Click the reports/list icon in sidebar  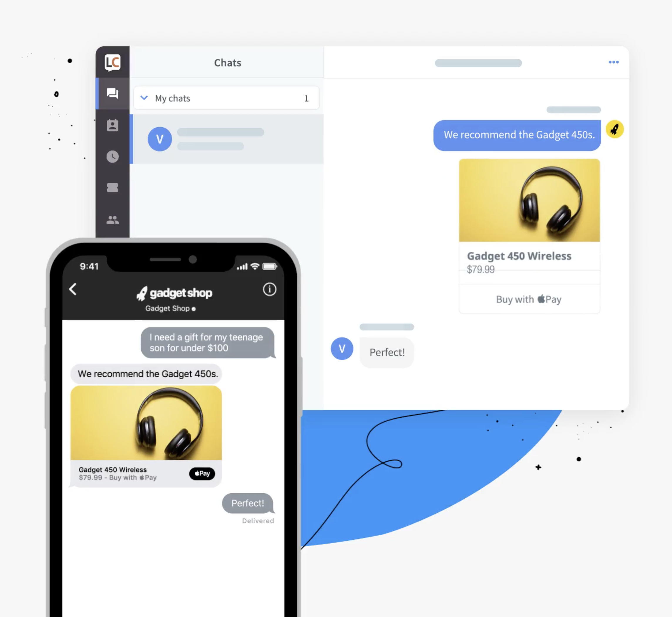pyautogui.click(x=112, y=187)
